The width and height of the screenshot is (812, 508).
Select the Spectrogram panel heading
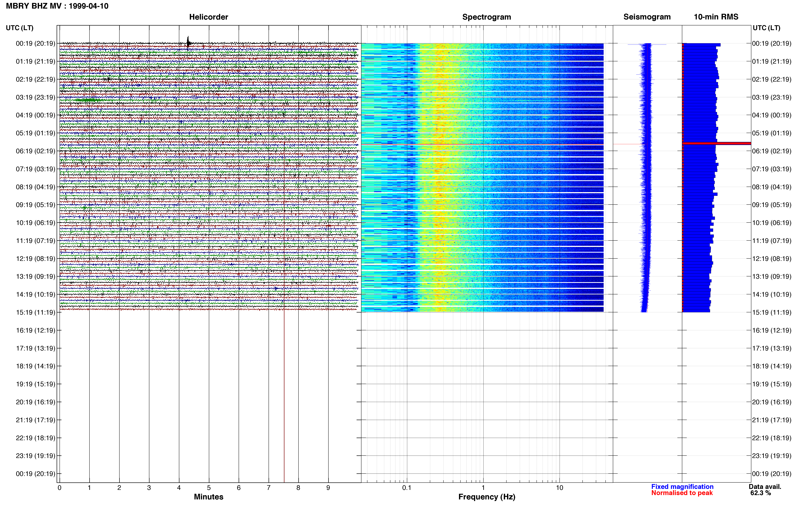(487, 17)
